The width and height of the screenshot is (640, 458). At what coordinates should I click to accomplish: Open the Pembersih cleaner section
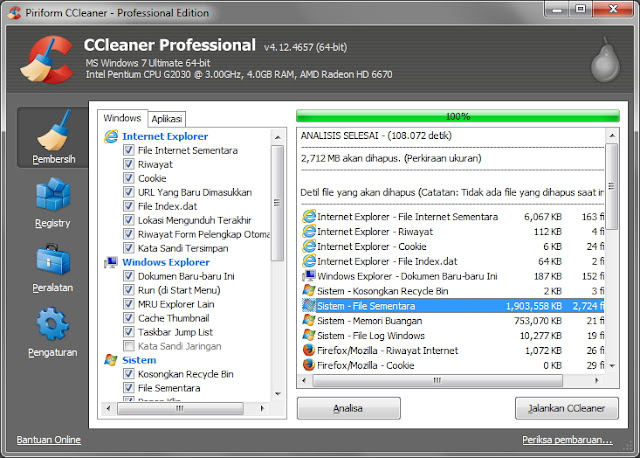tap(53, 138)
